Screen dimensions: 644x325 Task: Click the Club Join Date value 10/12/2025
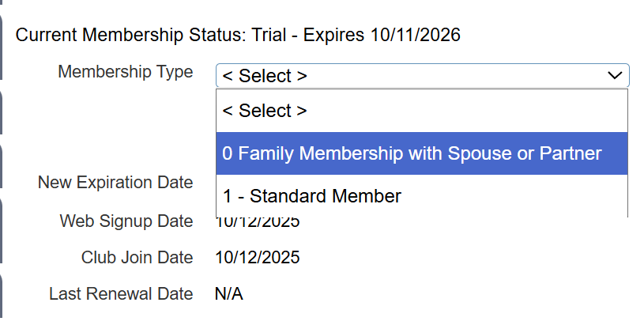(x=258, y=257)
